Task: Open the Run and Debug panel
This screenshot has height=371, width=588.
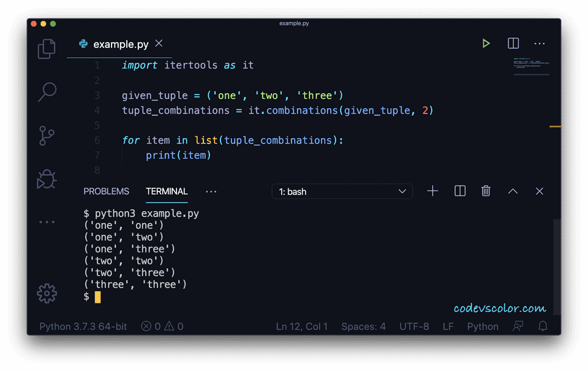Action: (46, 178)
